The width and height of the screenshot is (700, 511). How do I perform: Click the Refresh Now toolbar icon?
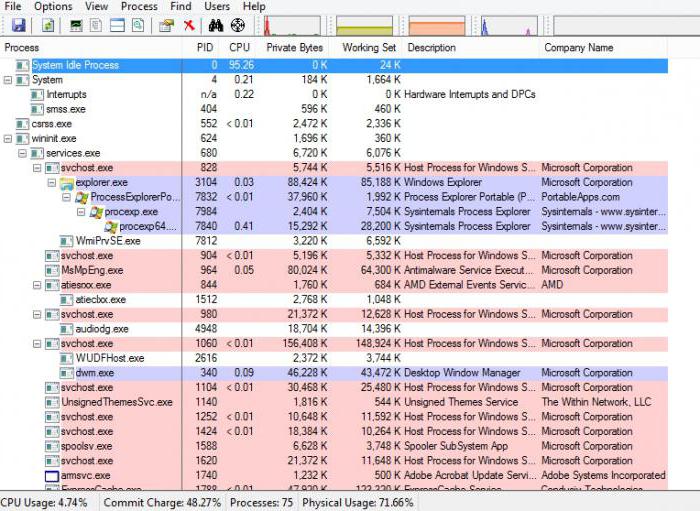47,25
